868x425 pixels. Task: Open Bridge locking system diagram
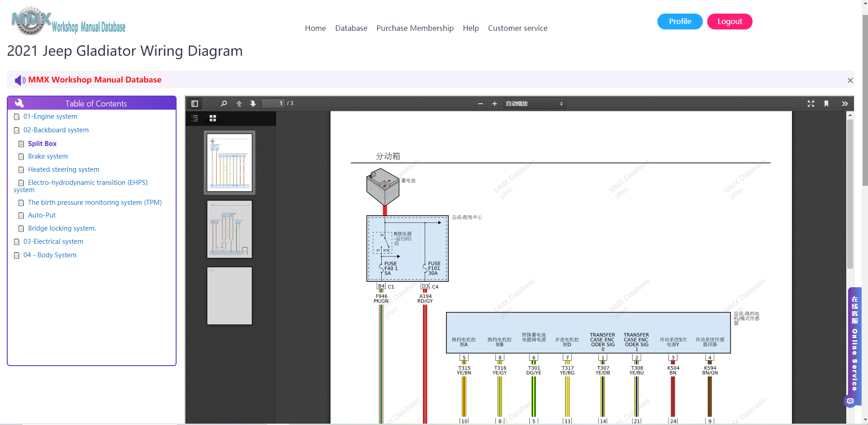[62, 228]
